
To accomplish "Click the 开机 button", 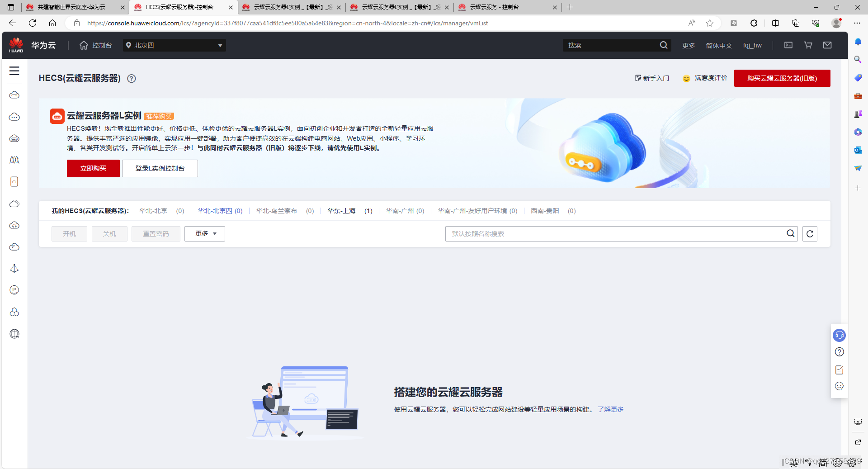I will pos(69,234).
